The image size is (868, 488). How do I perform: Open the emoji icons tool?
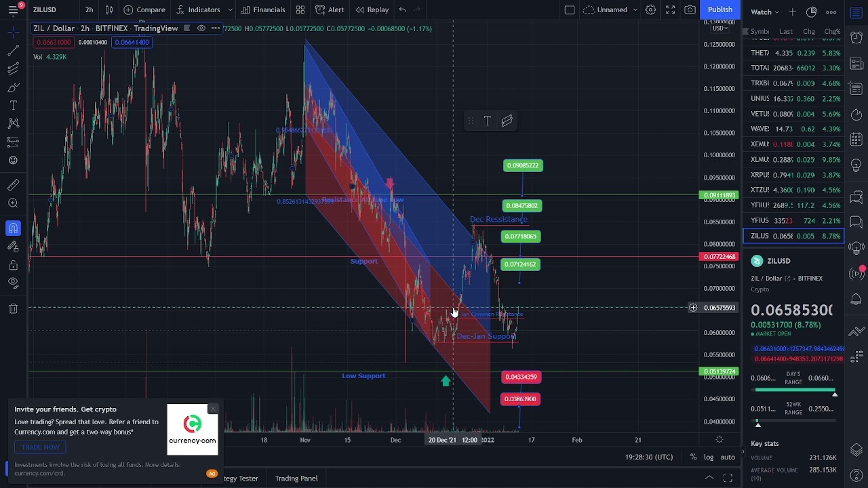tap(13, 160)
